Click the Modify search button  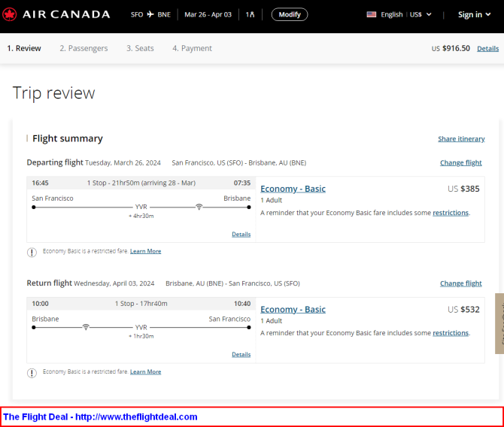click(290, 14)
